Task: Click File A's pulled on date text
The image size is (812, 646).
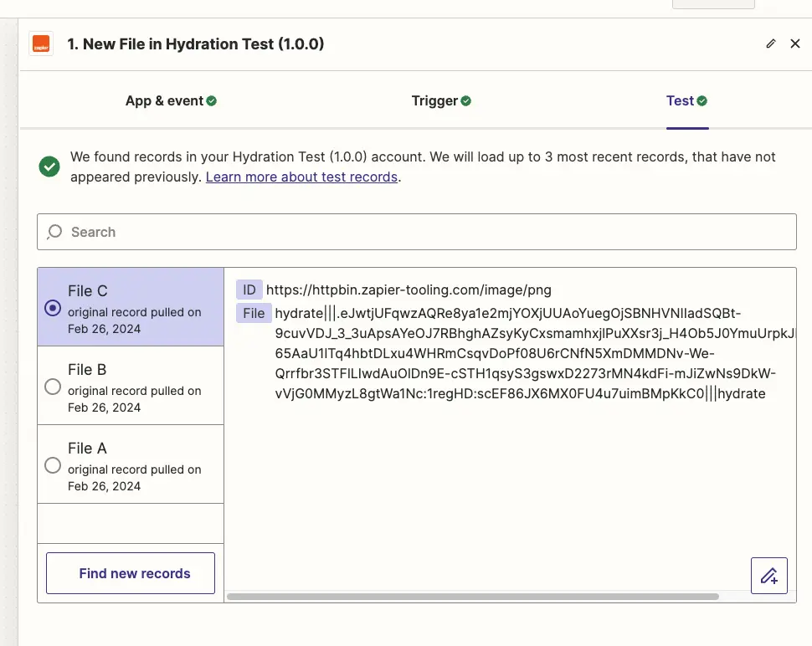Action: click(134, 478)
